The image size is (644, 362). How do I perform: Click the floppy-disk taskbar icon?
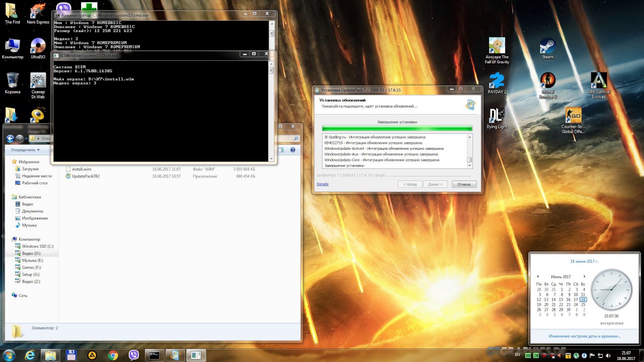pyautogui.click(x=71, y=355)
